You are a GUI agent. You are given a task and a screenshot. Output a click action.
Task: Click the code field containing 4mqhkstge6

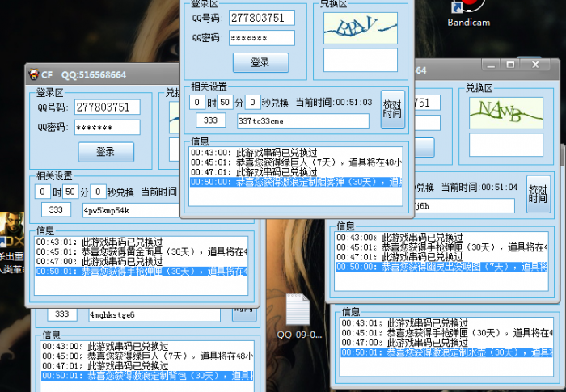click(x=154, y=314)
